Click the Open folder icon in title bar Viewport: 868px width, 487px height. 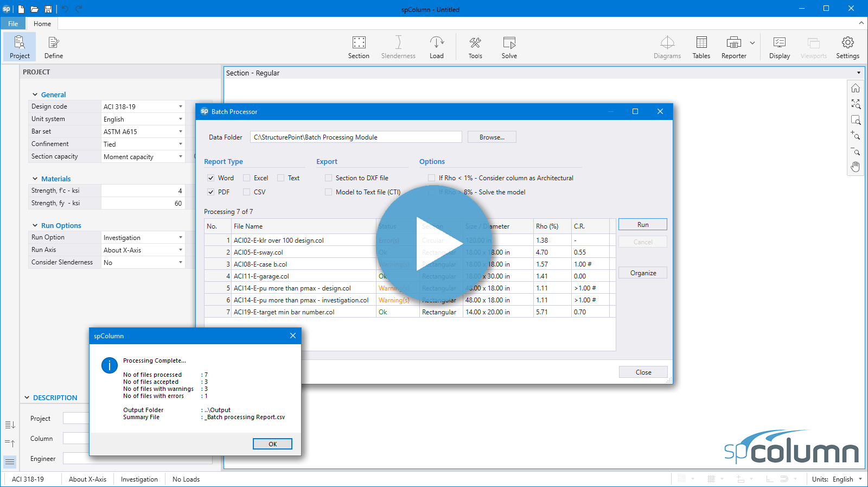[x=34, y=9]
